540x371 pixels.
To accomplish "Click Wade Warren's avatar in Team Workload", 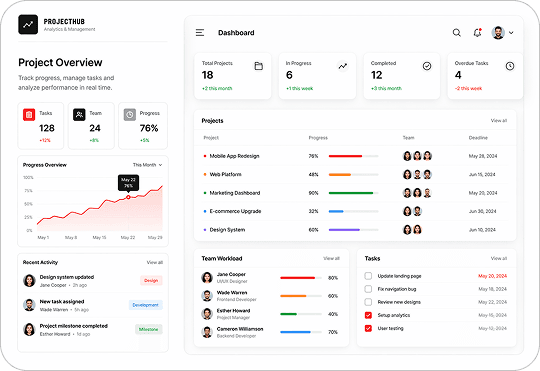I will [x=207, y=296].
